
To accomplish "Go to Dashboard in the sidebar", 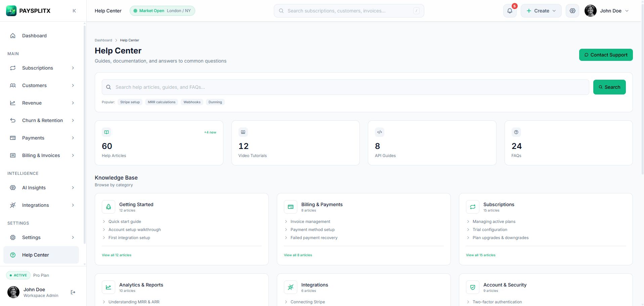I will coord(41,36).
